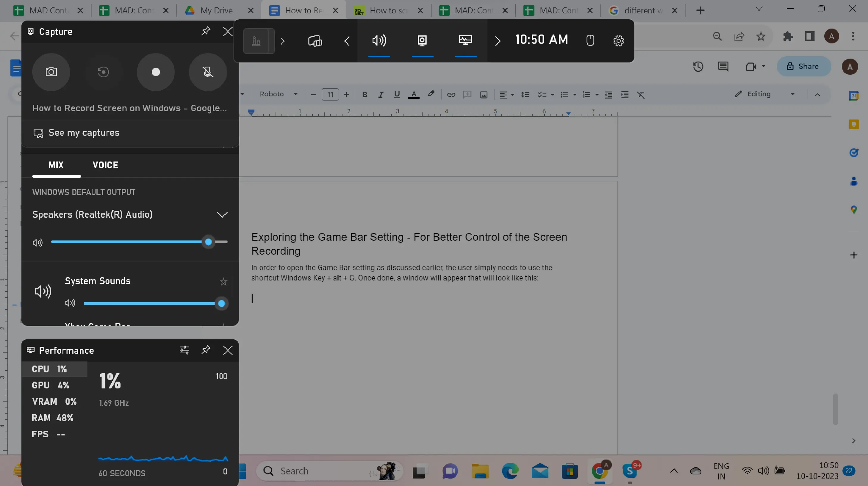Toggle the Audio widget in Game Bar
The width and height of the screenshot is (868, 486).
[x=379, y=41]
